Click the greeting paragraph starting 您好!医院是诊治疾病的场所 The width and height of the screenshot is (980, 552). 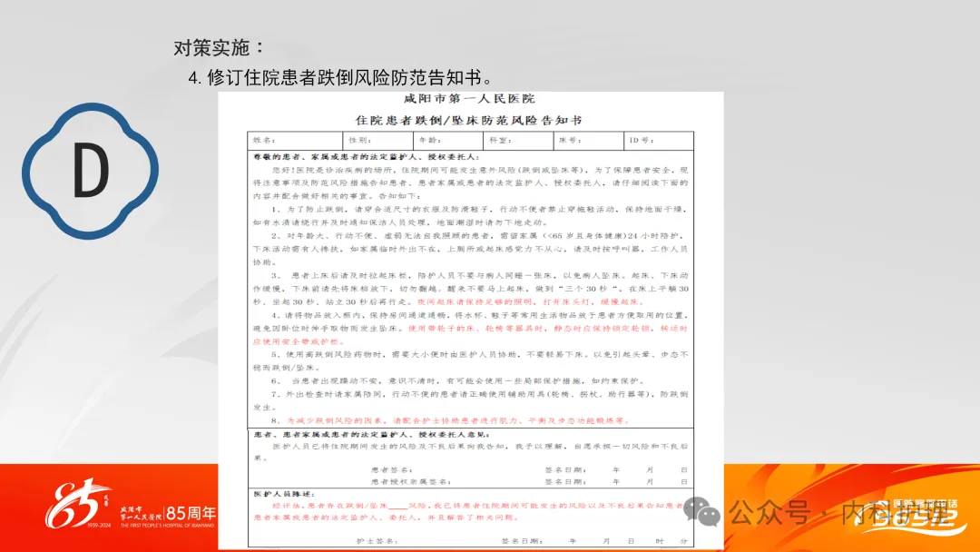pyautogui.click(x=470, y=182)
